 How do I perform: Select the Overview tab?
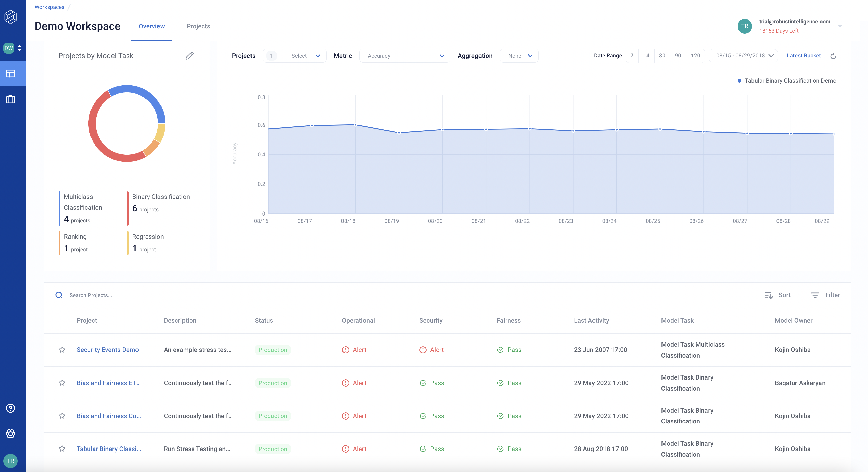click(x=152, y=26)
